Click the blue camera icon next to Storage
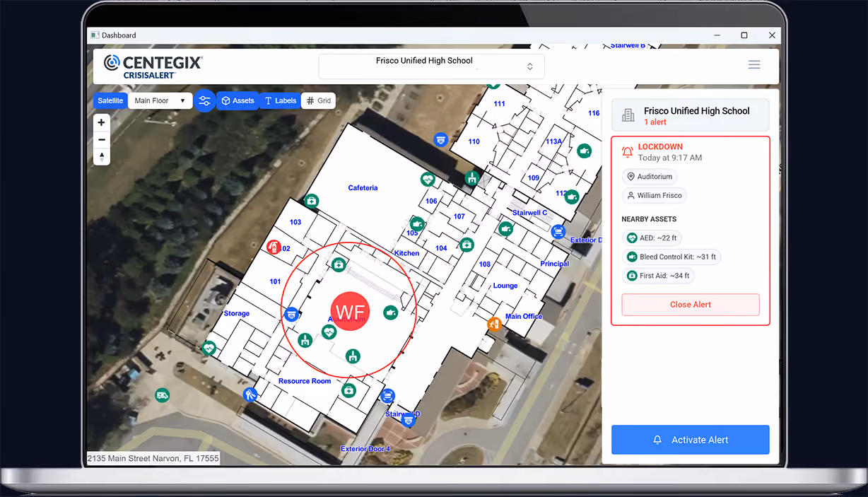The height and width of the screenshot is (497, 868). (x=291, y=314)
